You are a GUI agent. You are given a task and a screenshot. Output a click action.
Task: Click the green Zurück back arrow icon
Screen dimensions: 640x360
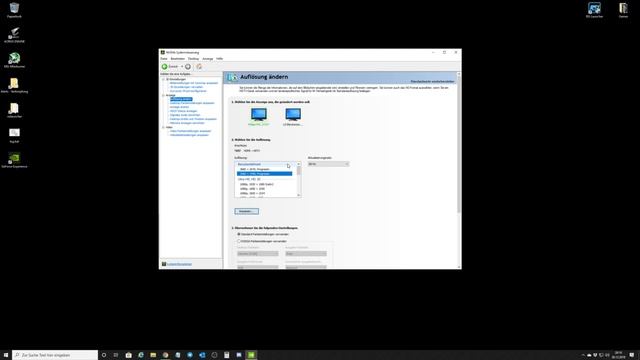tap(164, 67)
